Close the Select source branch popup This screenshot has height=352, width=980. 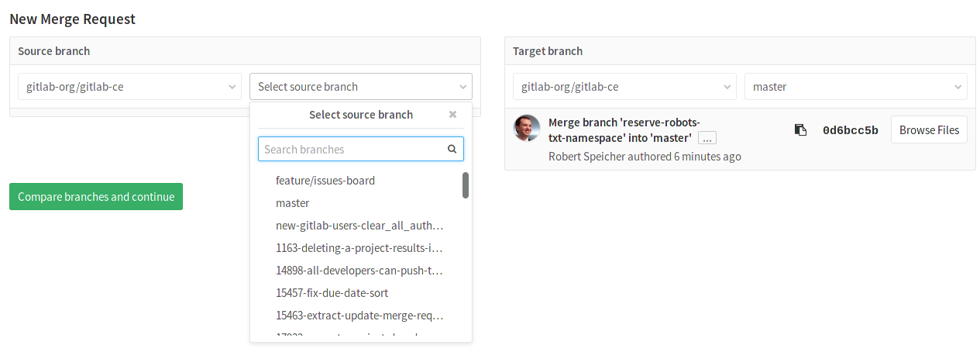tap(452, 115)
